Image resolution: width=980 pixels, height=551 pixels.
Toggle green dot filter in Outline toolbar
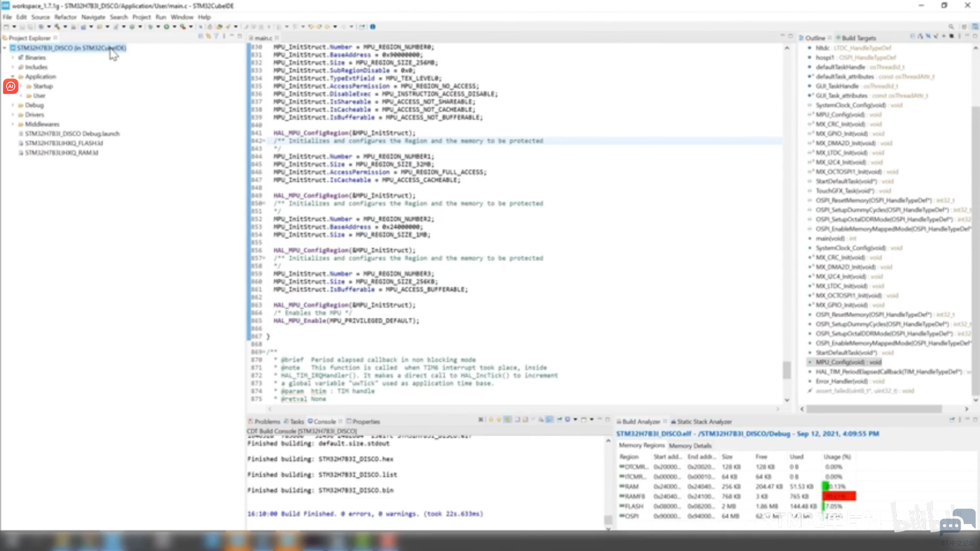(943, 36)
